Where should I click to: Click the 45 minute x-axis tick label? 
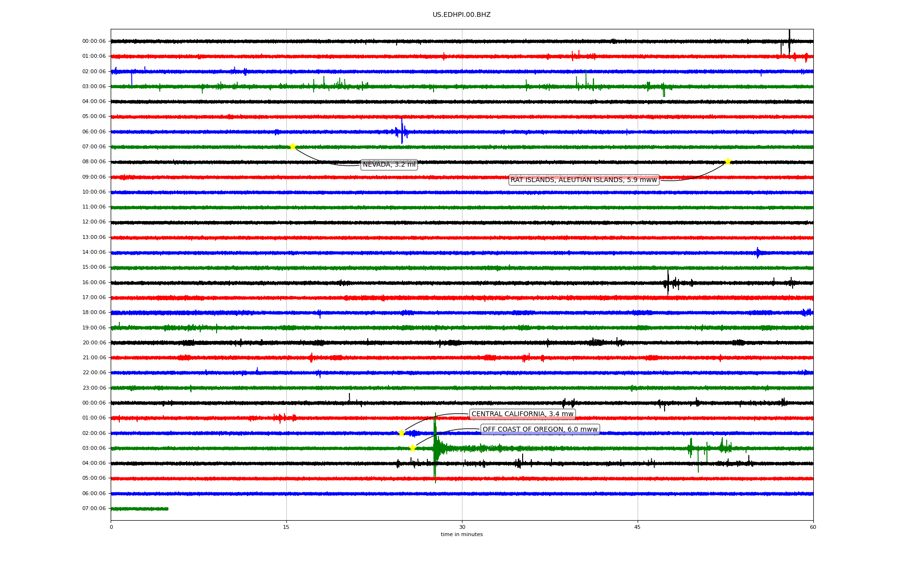coord(637,527)
